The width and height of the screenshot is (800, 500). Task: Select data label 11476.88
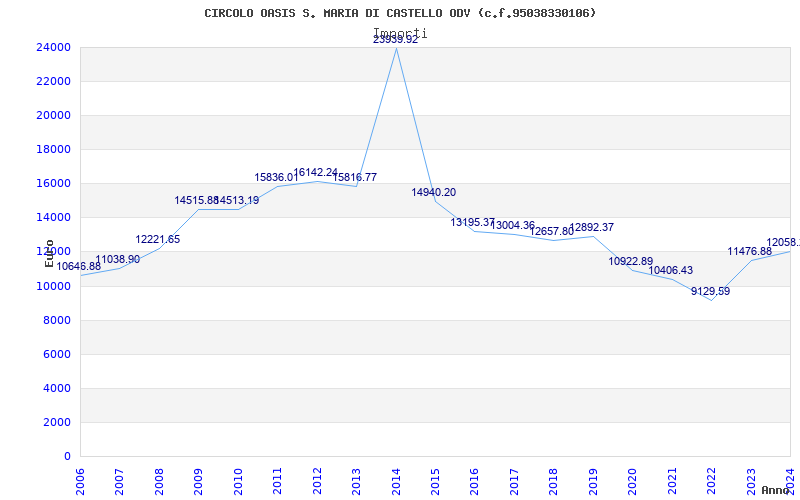749,251
